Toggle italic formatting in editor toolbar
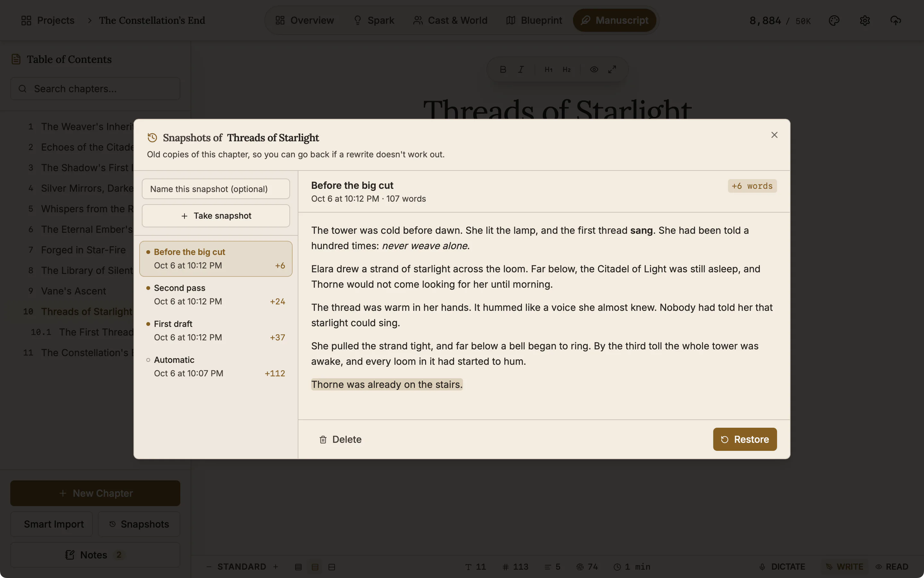 (521, 70)
